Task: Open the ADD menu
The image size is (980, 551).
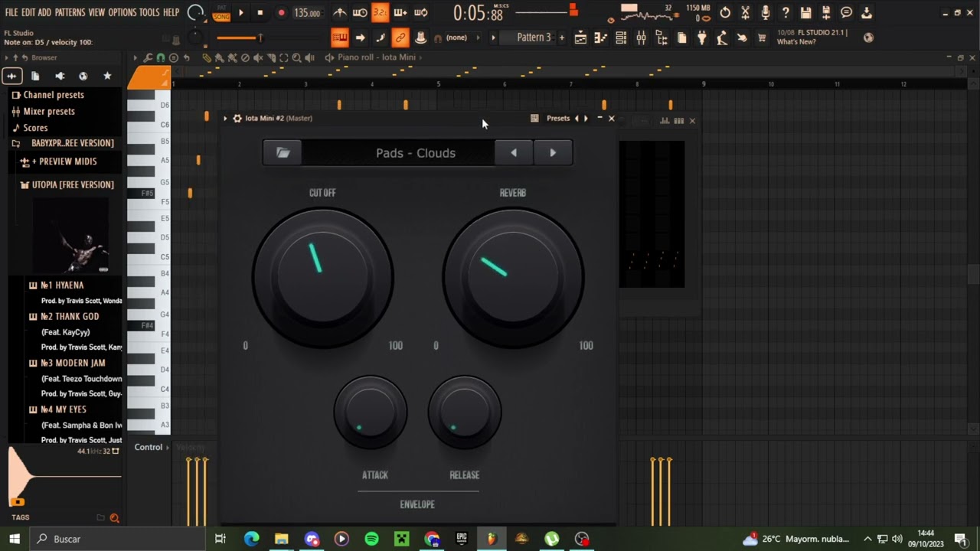Action: (44, 12)
